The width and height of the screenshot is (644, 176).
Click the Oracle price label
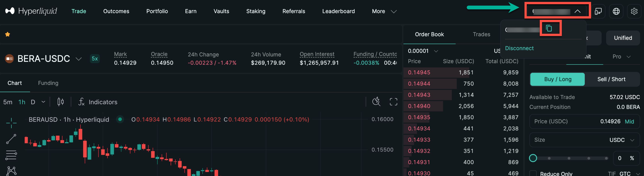[159, 54]
